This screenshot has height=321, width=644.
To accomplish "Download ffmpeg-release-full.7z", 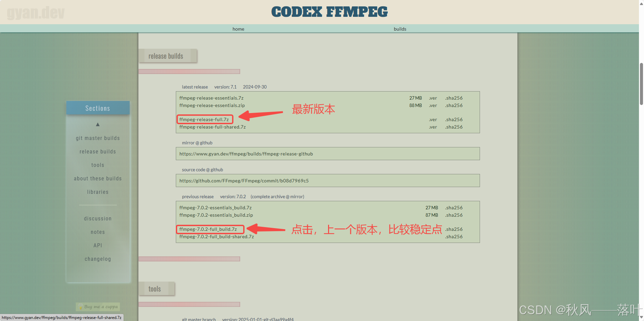I will tap(204, 119).
